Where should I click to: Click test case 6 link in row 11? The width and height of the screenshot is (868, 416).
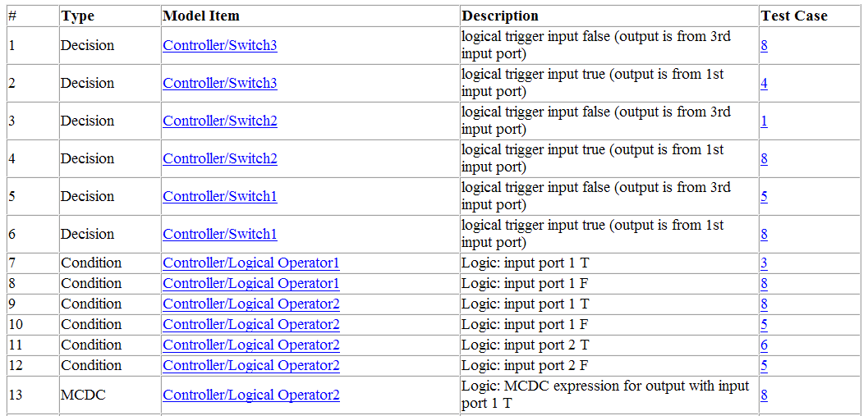point(764,345)
